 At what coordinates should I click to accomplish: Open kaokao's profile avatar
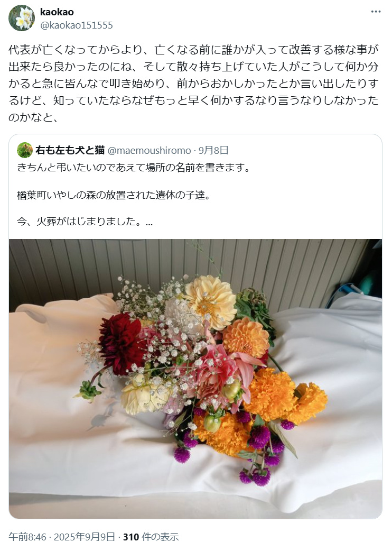click(x=22, y=18)
